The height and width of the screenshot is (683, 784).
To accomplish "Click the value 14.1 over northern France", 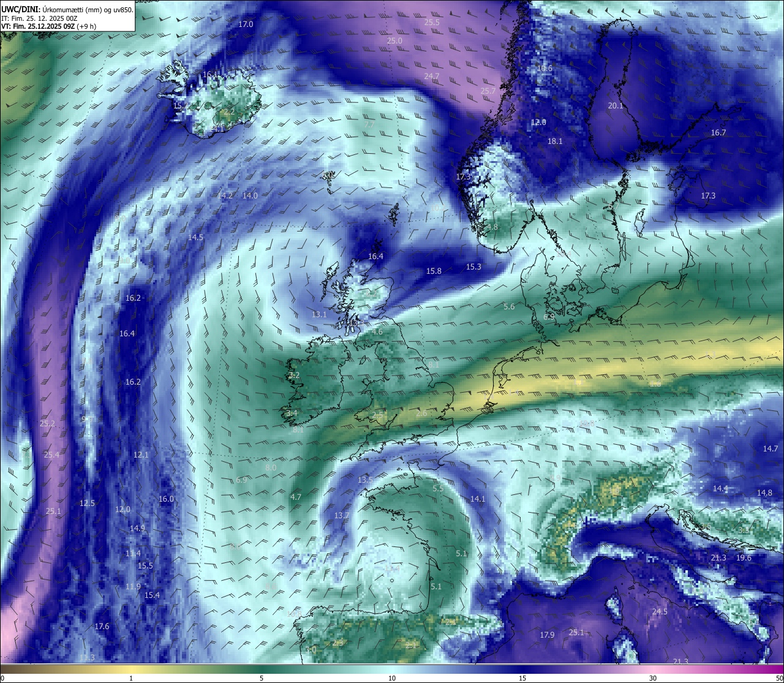I will (477, 499).
